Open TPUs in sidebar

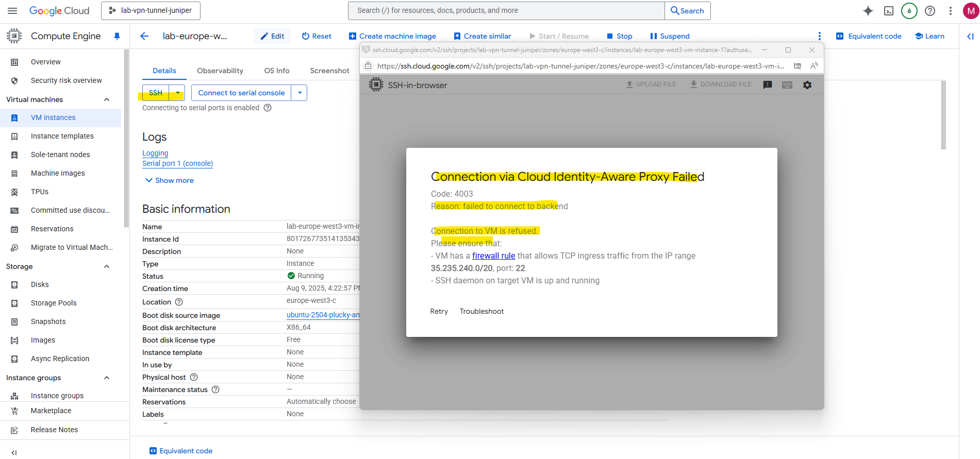pos(61,192)
